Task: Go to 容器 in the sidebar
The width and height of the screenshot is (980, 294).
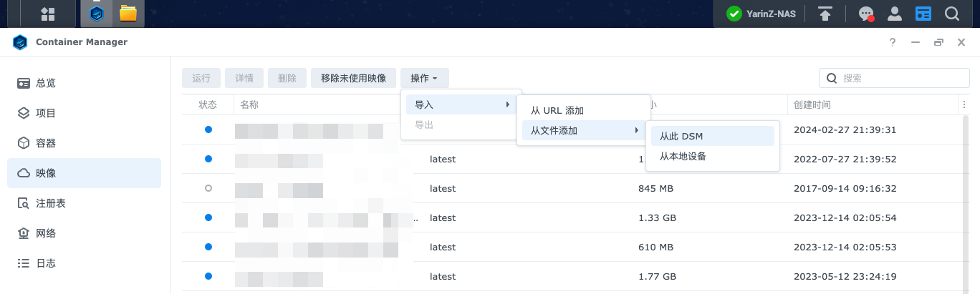Action: pos(46,143)
